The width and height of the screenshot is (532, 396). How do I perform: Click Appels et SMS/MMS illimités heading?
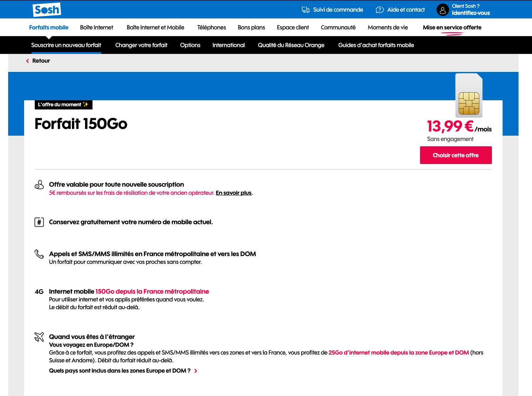152,254
